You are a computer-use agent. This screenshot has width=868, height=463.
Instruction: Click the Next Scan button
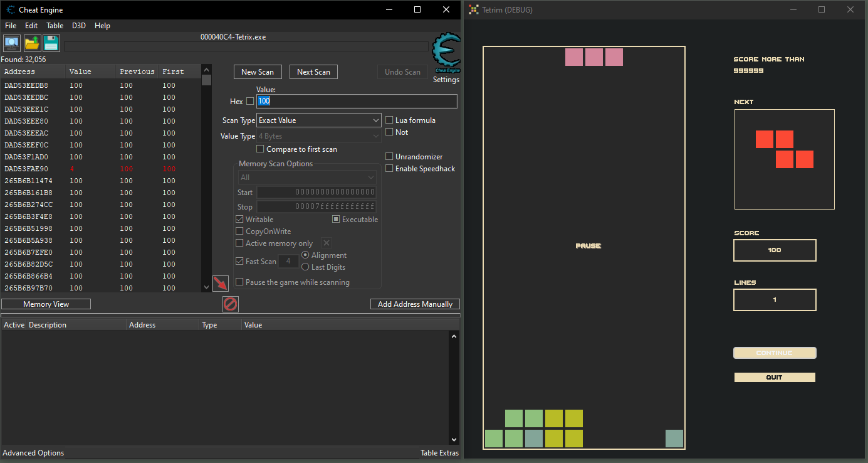click(313, 72)
